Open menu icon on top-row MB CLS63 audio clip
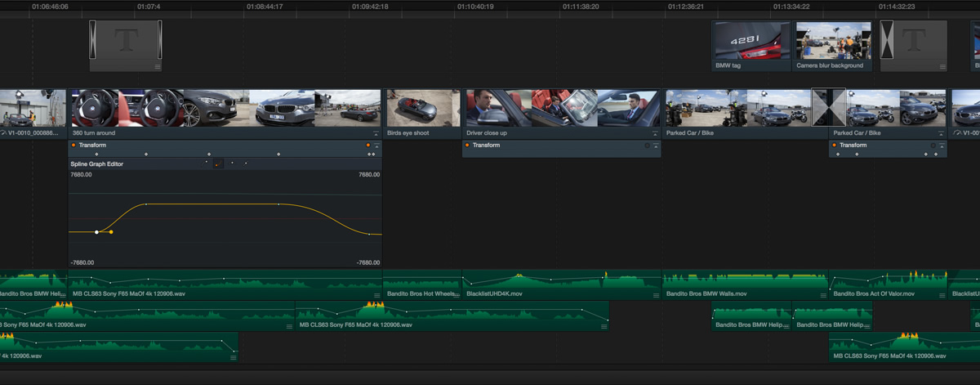The image size is (980, 385). coord(375,293)
